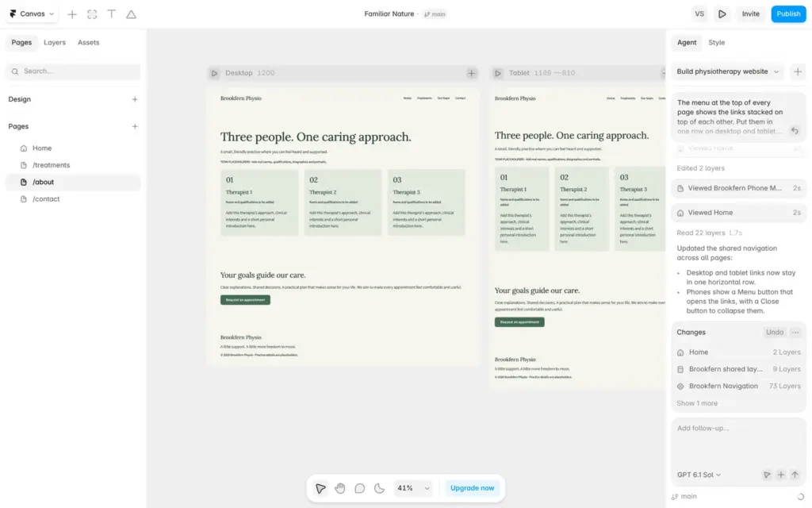Viewport: 812px width, 508px height.
Task: Open the Home change row
Action: pyautogui.click(x=739, y=352)
